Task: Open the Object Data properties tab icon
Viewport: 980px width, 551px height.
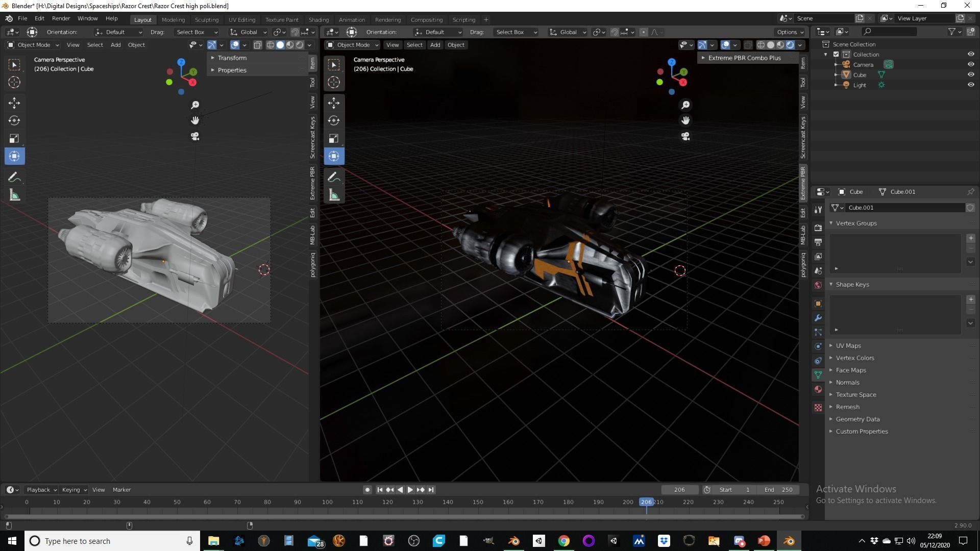Action: click(818, 375)
